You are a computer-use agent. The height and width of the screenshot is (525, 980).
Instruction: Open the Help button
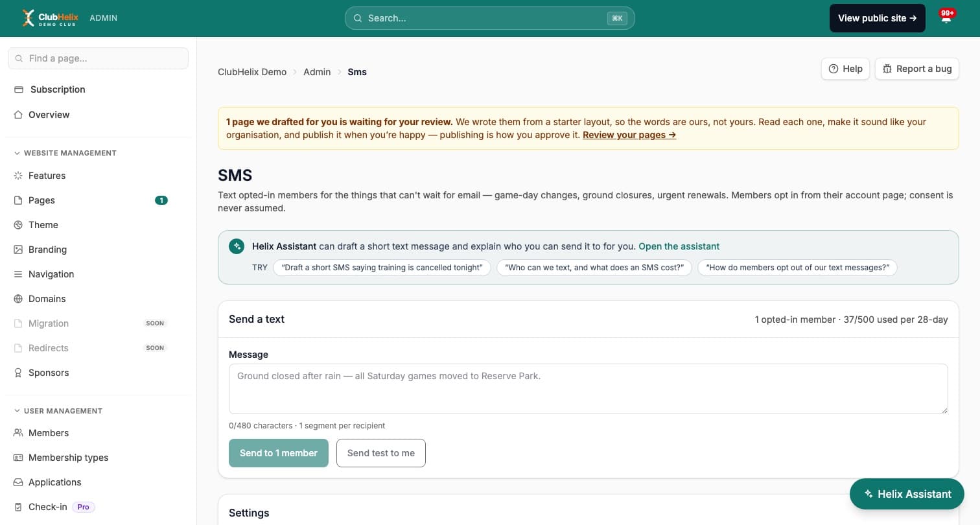pyautogui.click(x=845, y=69)
